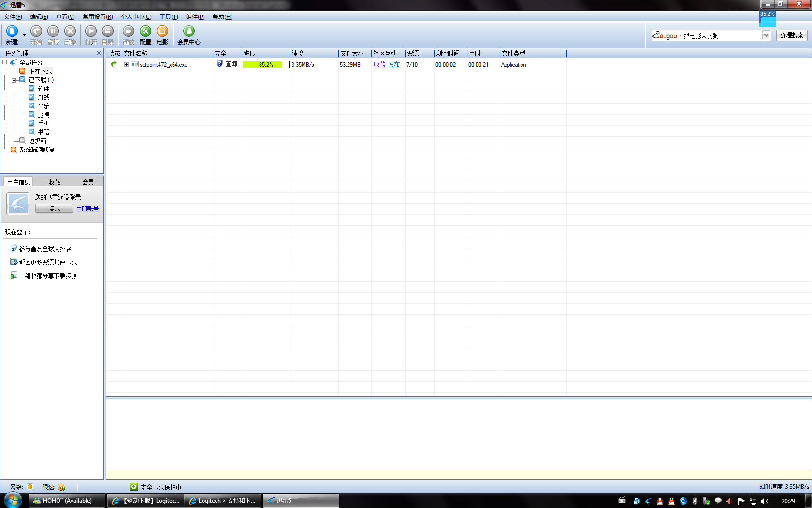Click the 发布 link in 社区互动 column
The height and width of the screenshot is (508, 812).
pyautogui.click(x=394, y=64)
